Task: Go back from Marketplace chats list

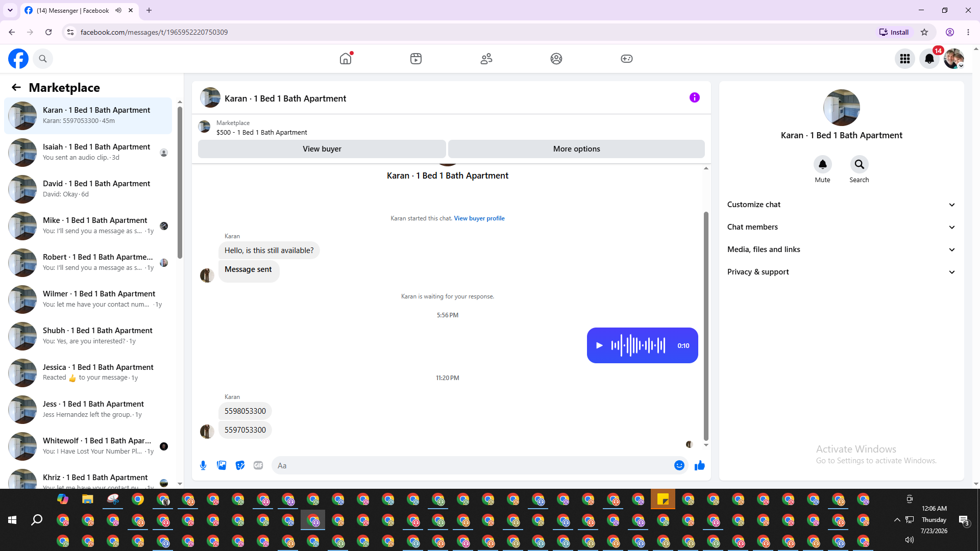Action: pos(16,87)
